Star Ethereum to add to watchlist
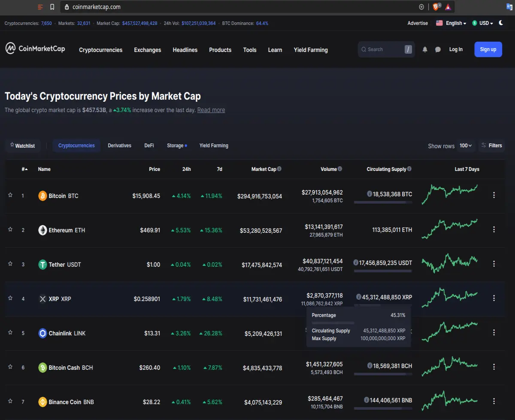 (x=10, y=229)
